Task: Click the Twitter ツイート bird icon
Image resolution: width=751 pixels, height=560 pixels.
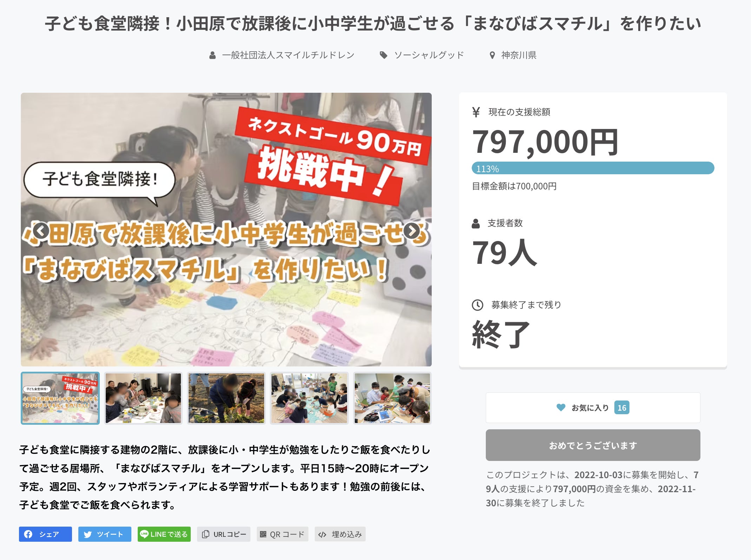Action: pyautogui.click(x=88, y=534)
